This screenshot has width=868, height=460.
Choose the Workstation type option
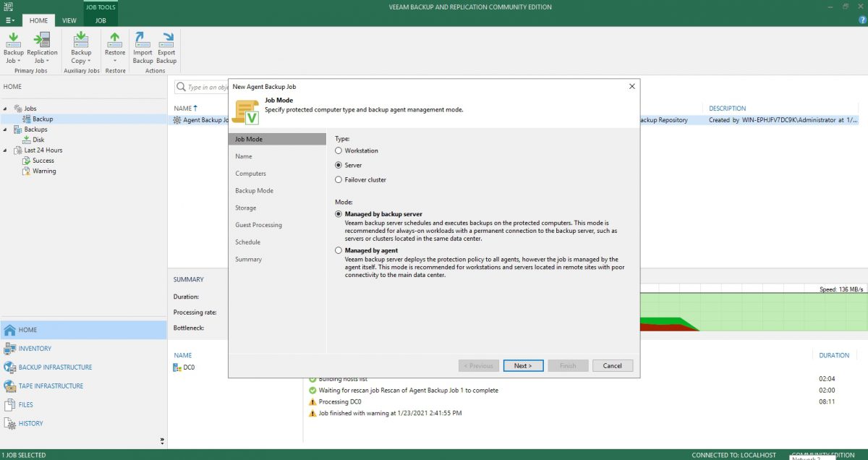338,150
